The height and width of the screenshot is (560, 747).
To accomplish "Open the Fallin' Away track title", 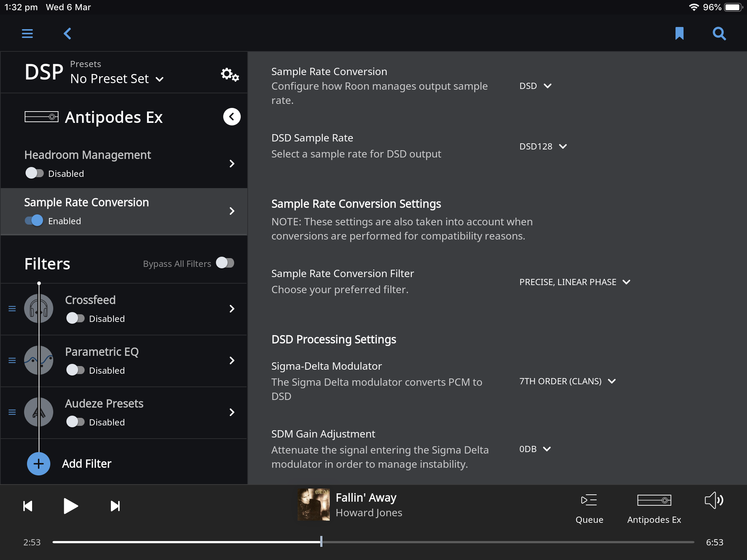I will click(x=366, y=498).
